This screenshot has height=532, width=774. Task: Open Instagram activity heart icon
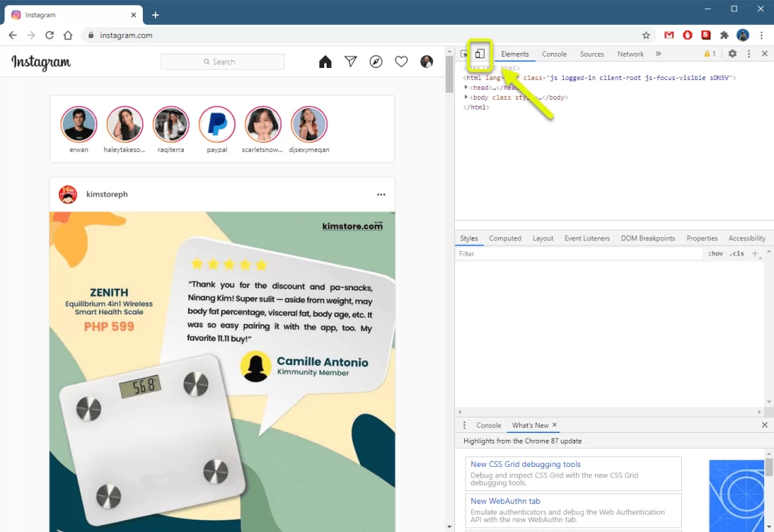point(401,62)
